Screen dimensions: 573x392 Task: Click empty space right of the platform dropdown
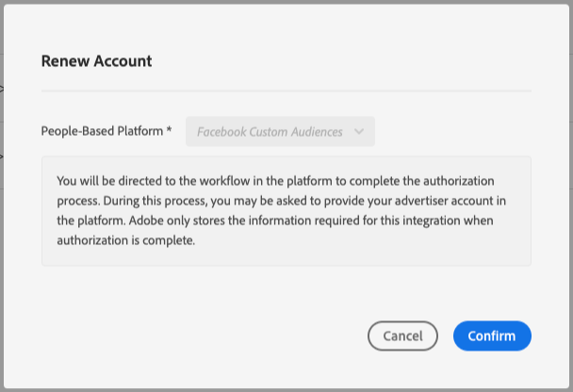452,132
